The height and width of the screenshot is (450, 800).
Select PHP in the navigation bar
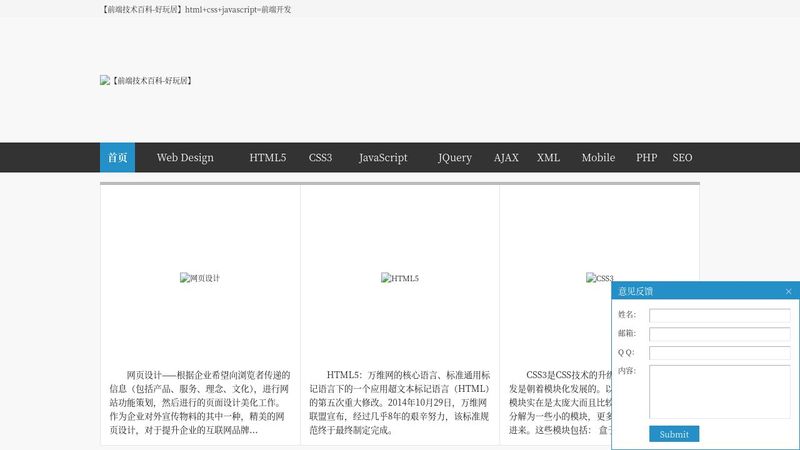click(x=646, y=158)
